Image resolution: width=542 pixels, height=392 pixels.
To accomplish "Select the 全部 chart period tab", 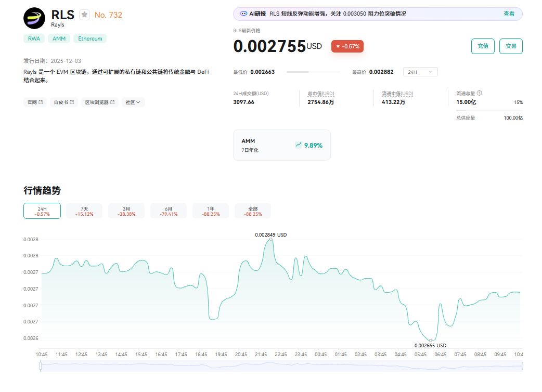I will [x=253, y=211].
